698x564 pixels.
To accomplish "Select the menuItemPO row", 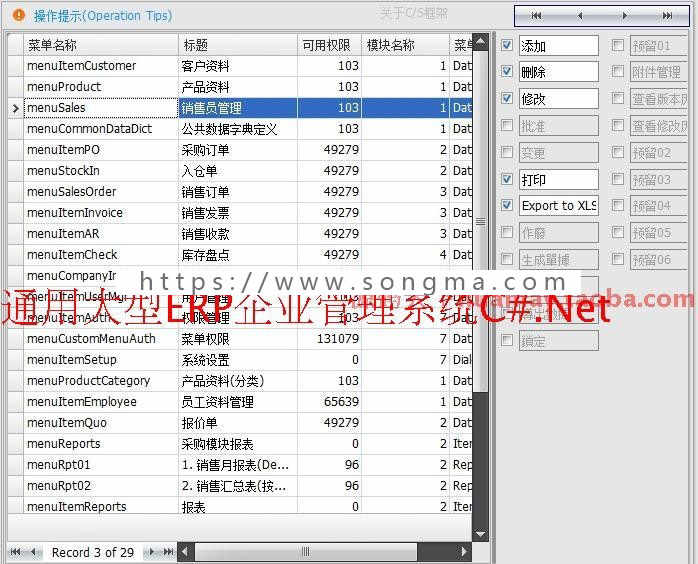I will pyautogui.click(x=240, y=150).
